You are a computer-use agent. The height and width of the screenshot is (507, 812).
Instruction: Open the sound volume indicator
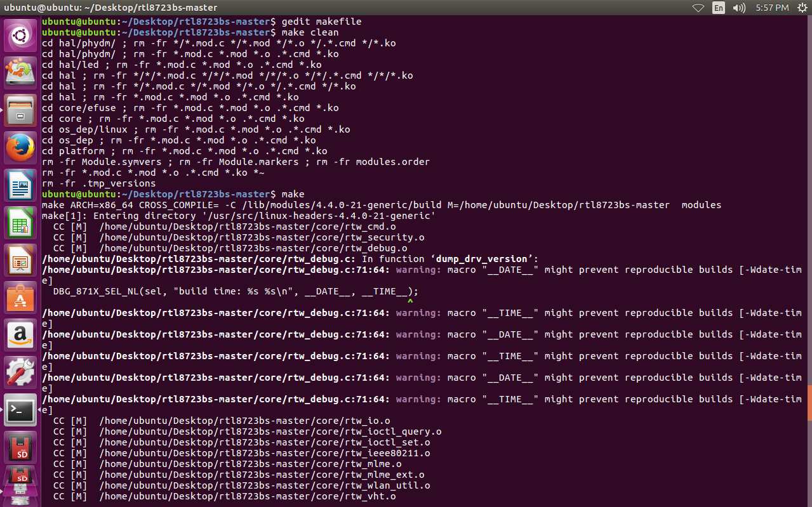pos(739,8)
